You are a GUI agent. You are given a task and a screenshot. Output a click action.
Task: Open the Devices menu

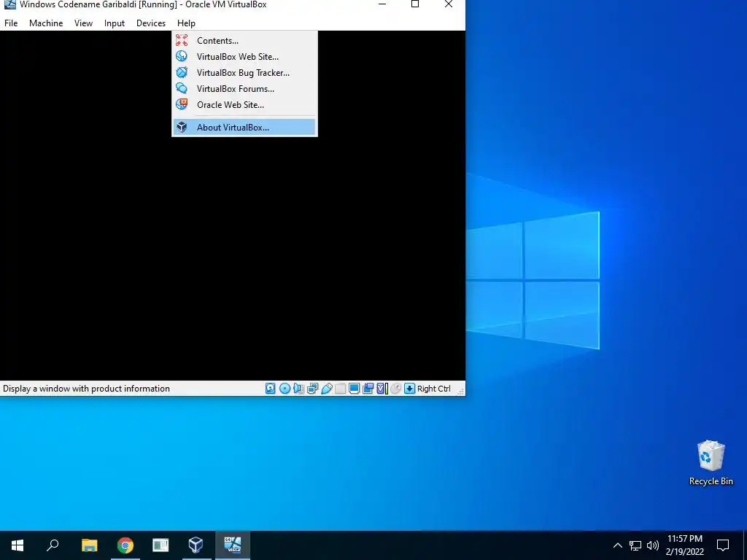[x=151, y=23]
